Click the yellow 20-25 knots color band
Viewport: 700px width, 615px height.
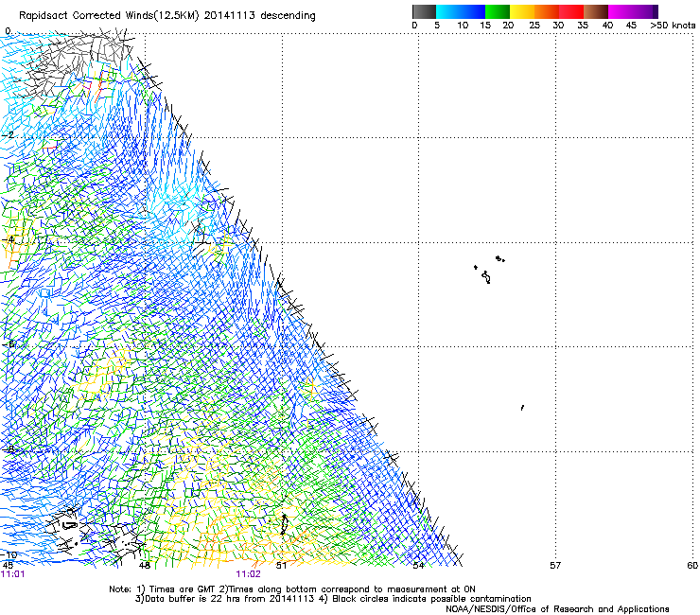[x=522, y=11]
